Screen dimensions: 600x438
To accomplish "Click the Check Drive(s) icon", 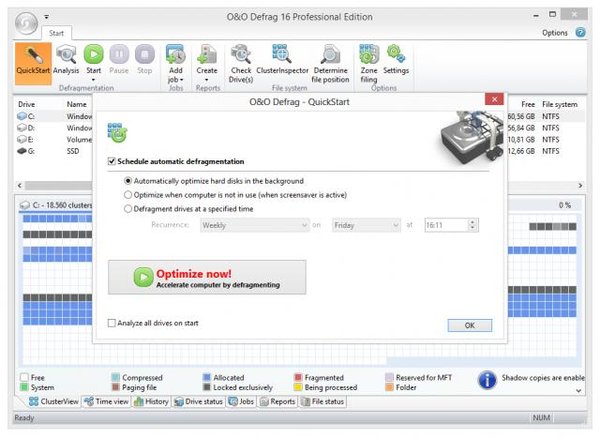I will (x=241, y=54).
